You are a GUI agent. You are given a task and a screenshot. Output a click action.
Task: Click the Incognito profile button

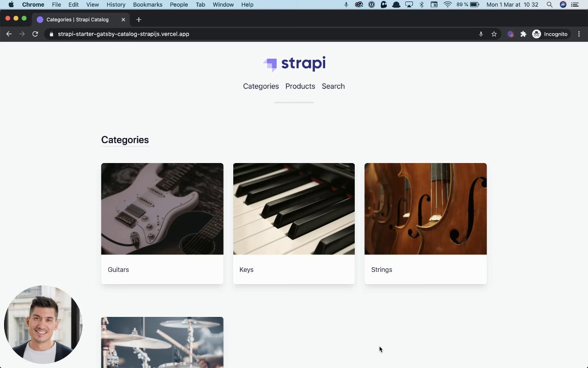tap(550, 34)
